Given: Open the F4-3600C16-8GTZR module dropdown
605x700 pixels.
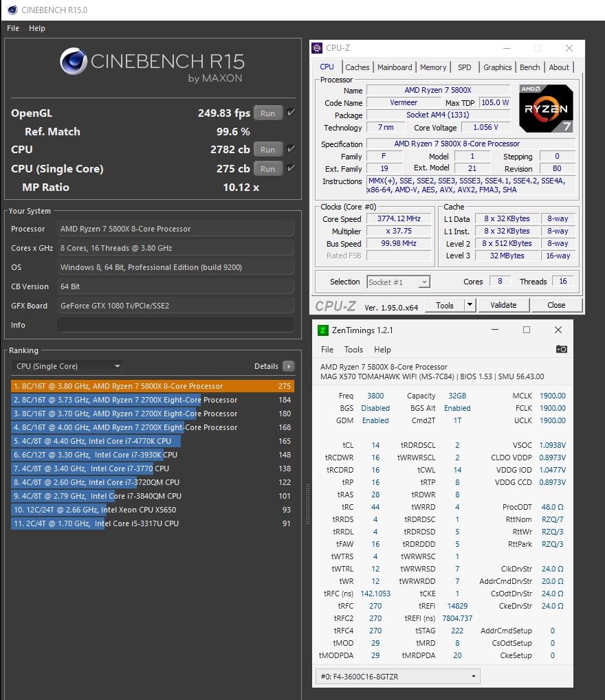Looking at the screenshot, I should click(397, 677).
